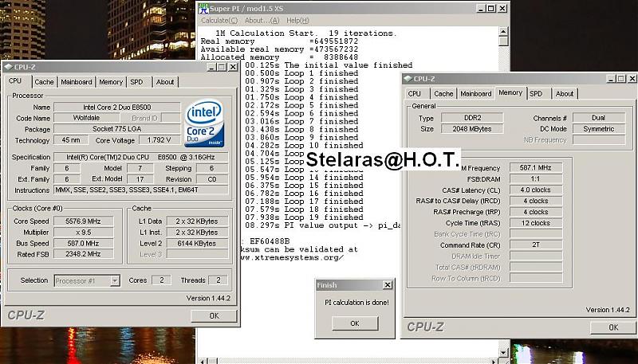This screenshot has height=364, width=638.
Task: Click the FSB:DRAM ratio value 1:1
Action: [536, 178]
